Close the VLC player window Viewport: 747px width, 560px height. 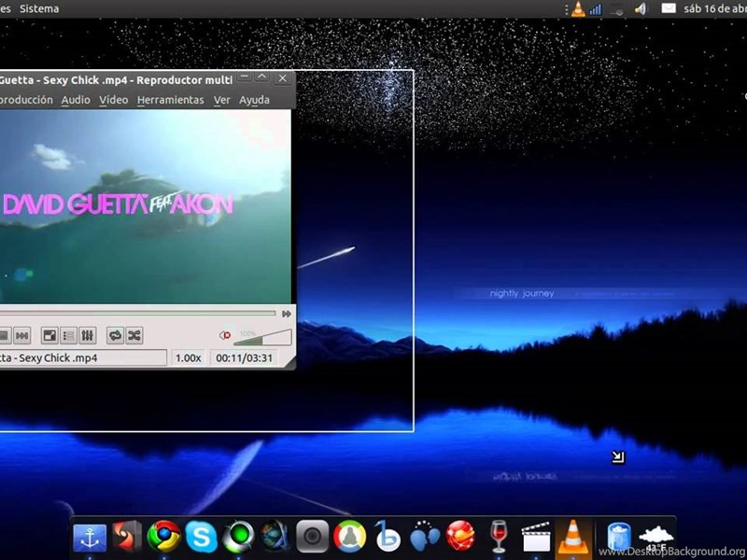283,78
